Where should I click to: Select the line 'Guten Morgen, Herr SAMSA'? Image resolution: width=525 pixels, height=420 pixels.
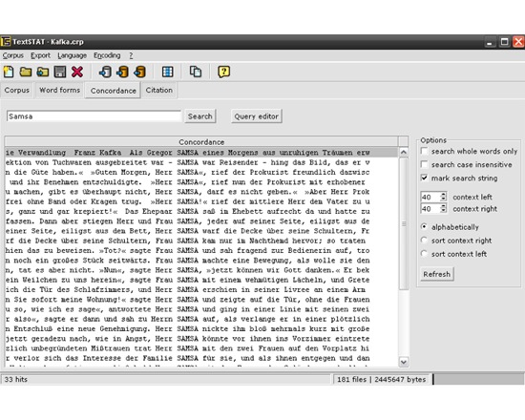click(201, 172)
